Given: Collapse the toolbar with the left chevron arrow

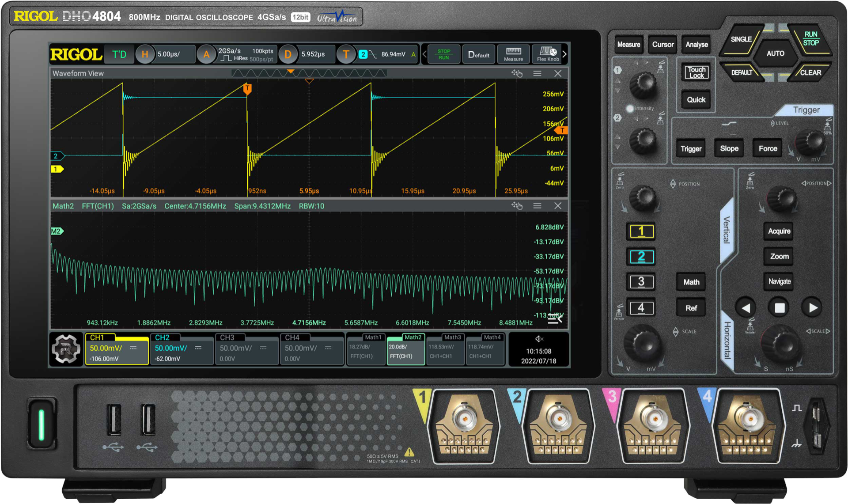Looking at the screenshot, I should tap(424, 54).
